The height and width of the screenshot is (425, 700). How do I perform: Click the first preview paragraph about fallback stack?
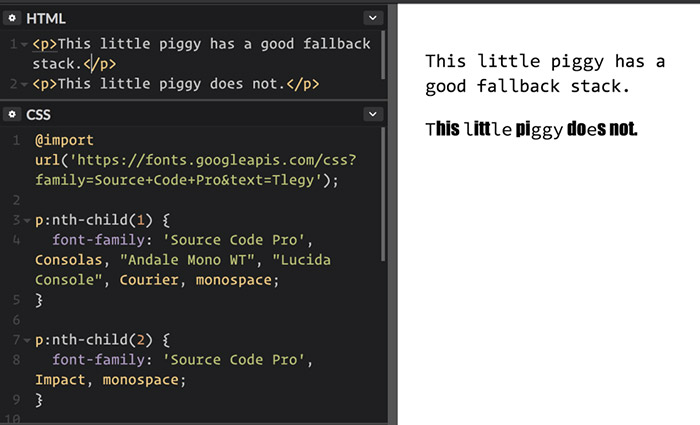click(x=545, y=74)
